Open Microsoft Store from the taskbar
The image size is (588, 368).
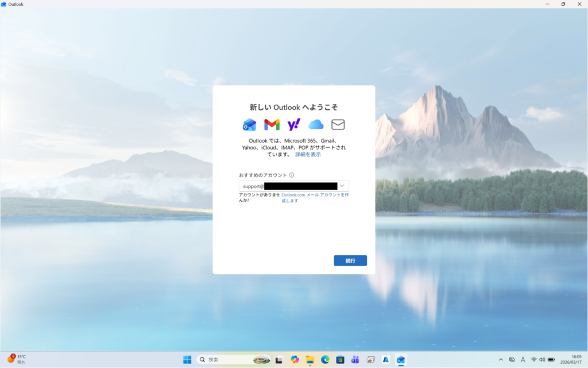340,360
